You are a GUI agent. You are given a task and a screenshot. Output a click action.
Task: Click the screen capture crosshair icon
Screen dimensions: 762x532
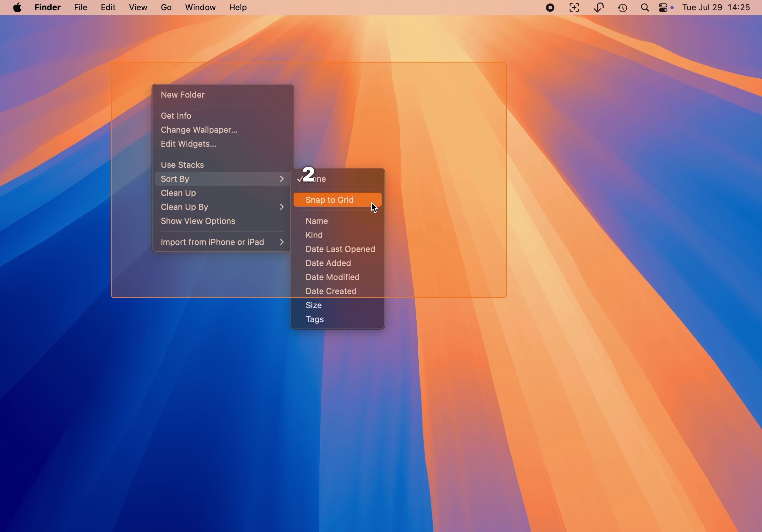click(x=574, y=8)
